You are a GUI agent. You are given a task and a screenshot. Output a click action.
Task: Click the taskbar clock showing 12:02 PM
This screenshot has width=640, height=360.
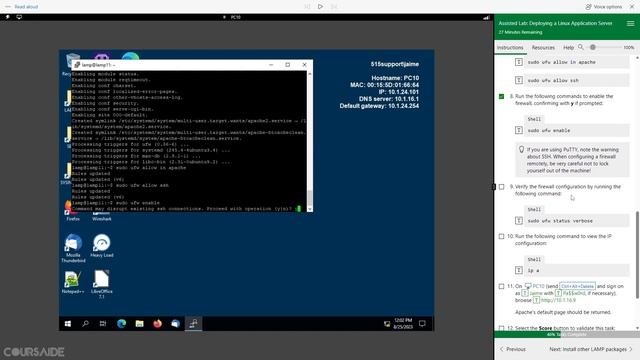click(x=403, y=324)
